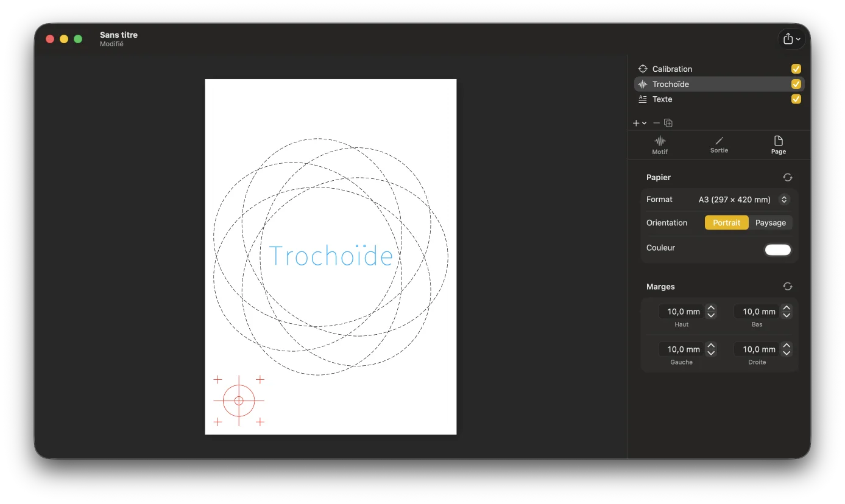
Task: Click the Bas margin input field
Action: pyautogui.click(x=757, y=312)
